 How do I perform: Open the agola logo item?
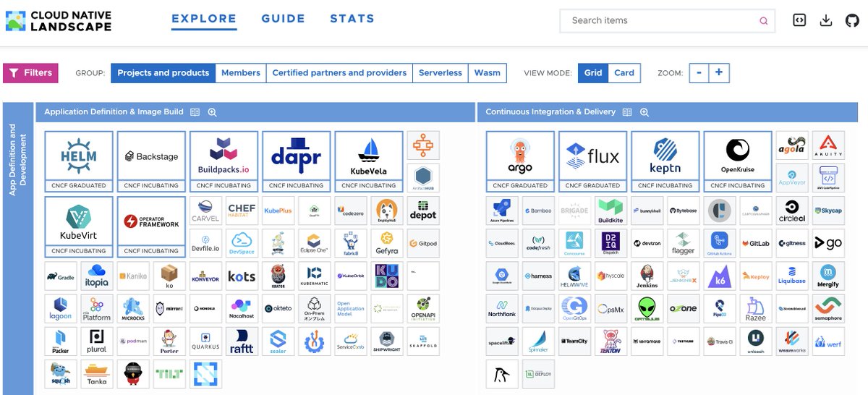tap(791, 145)
